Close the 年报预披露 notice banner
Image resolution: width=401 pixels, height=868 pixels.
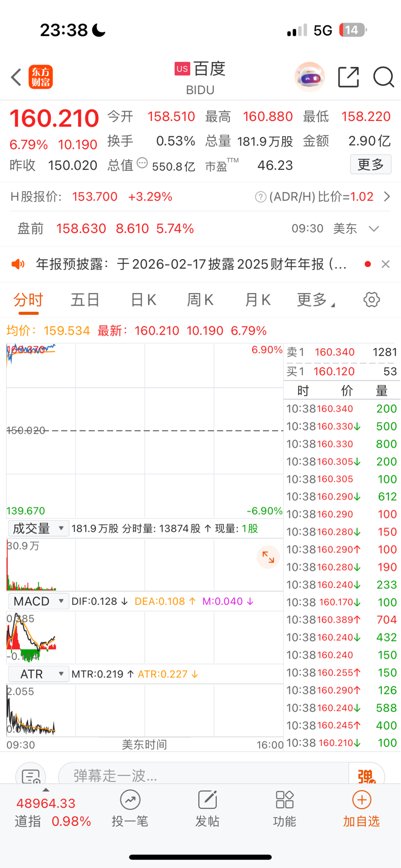[385, 264]
